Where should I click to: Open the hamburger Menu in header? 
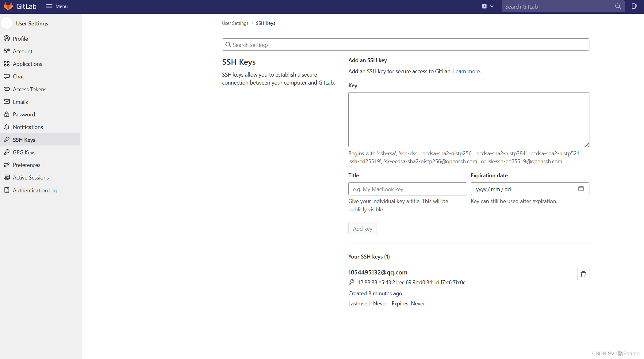coord(57,6)
